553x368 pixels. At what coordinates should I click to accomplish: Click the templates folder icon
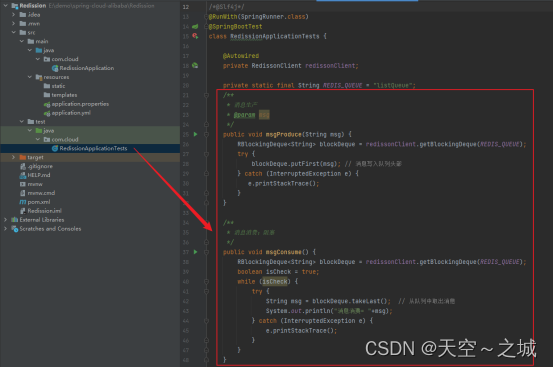pyautogui.click(x=47, y=95)
